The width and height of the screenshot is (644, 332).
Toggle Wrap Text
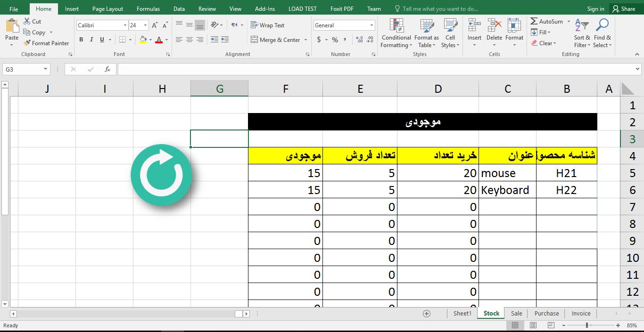pyautogui.click(x=268, y=25)
